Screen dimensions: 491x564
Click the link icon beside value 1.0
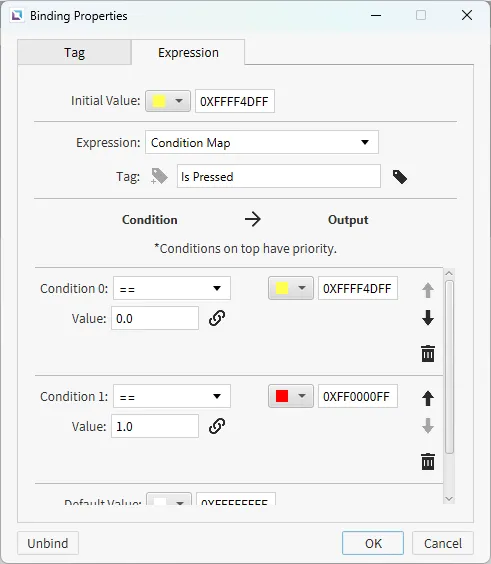point(217,426)
